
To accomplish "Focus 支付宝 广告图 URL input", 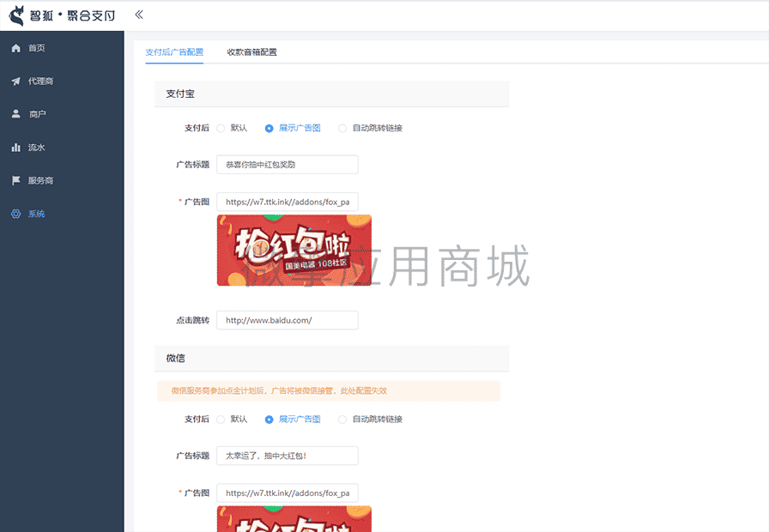I will pyautogui.click(x=288, y=202).
